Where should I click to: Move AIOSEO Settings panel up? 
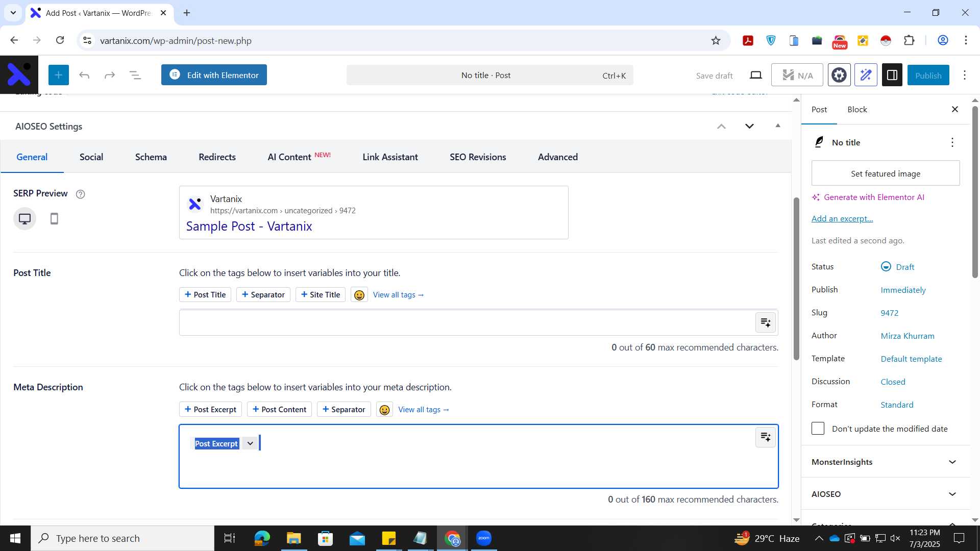coord(721,126)
